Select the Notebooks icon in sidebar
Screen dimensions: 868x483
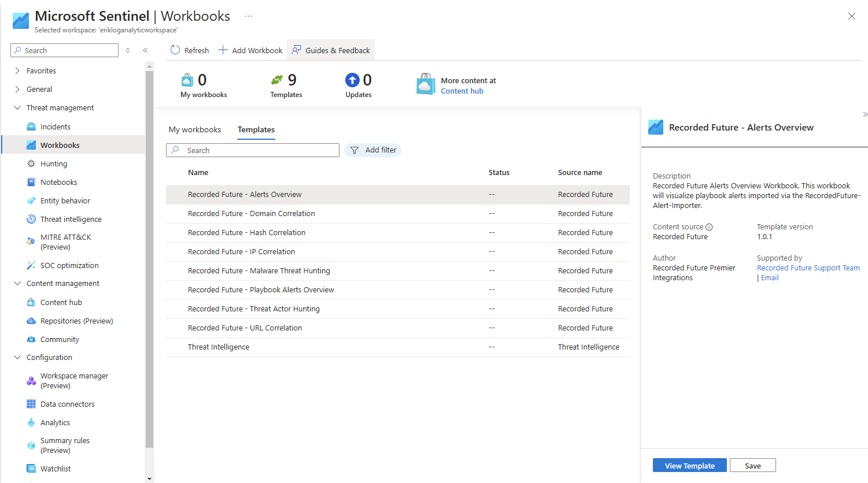pyautogui.click(x=31, y=183)
